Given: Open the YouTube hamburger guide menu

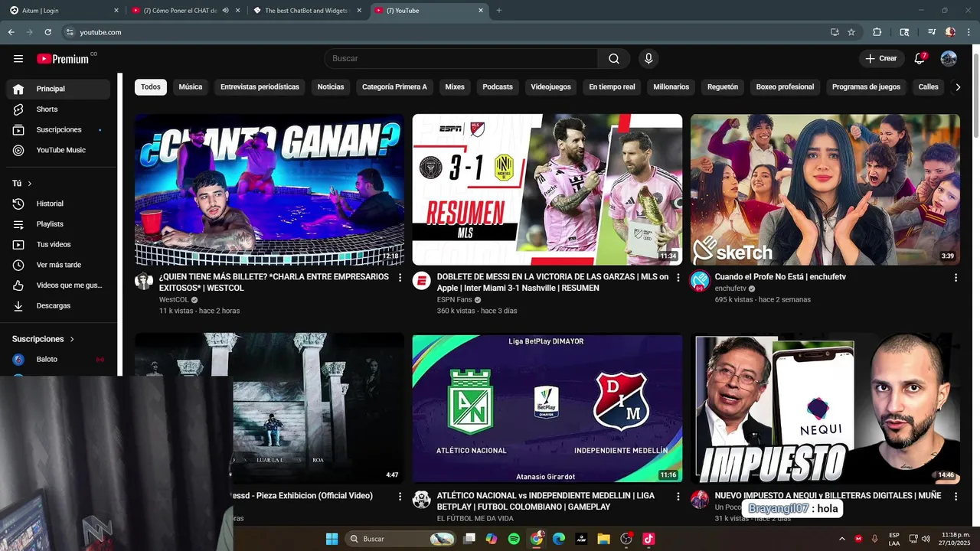Looking at the screenshot, I should pyautogui.click(x=18, y=59).
